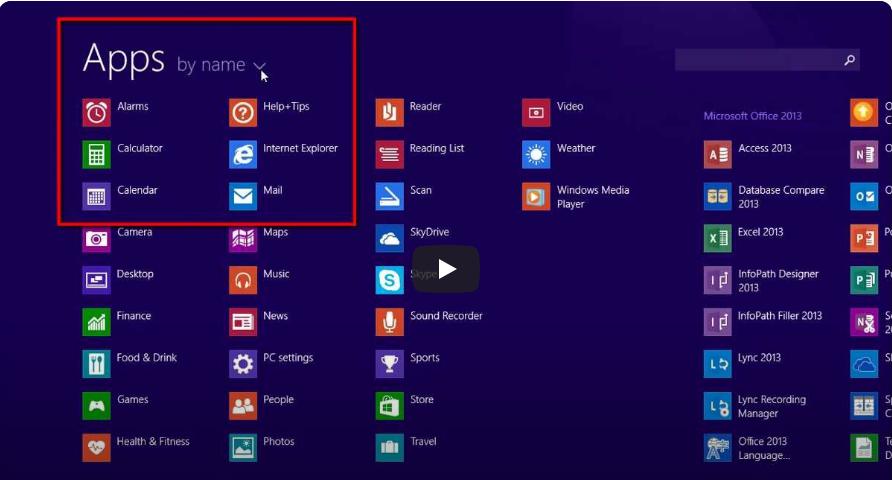Open PC settings gear icon

[x=243, y=364]
